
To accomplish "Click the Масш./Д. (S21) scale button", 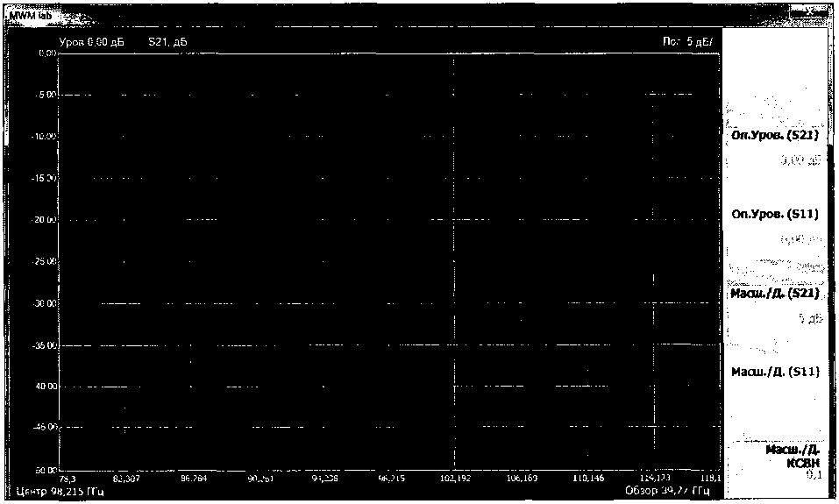I will (775, 294).
